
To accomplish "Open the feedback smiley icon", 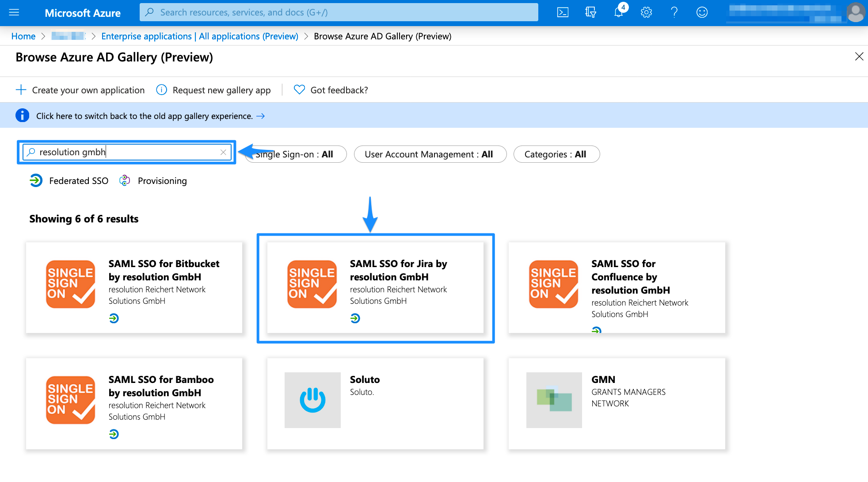I will click(702, 12).
